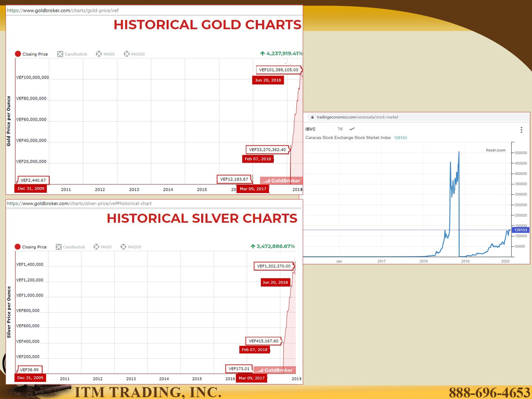Click the Gold Price per Ounce axis title
This screenshot has height=399, width=532.
(9, 121)
